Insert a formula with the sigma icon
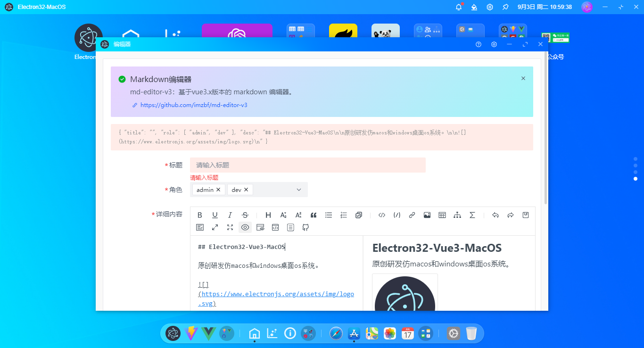Viewport: 644px width, 348px height. [x=472, y=215]
